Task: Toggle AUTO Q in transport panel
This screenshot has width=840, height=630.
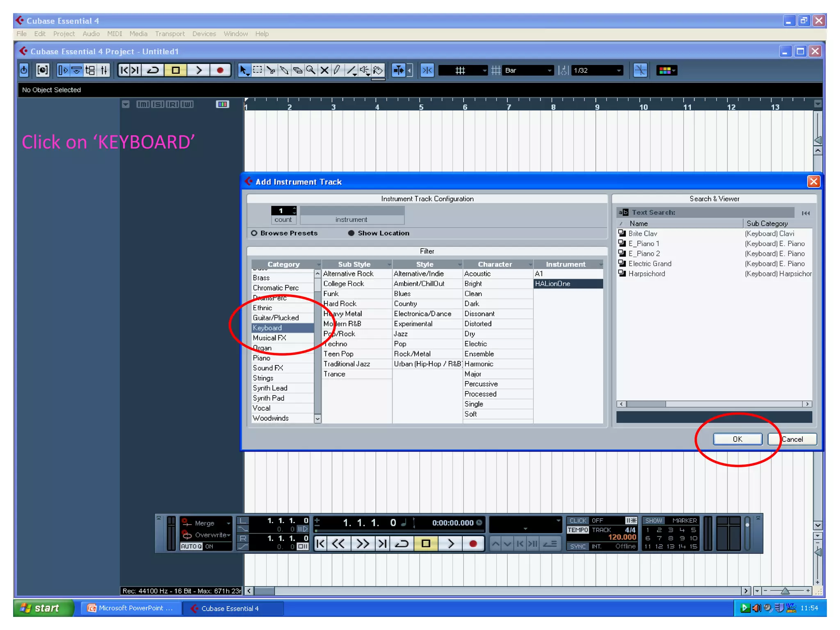Action: point(192,546)
